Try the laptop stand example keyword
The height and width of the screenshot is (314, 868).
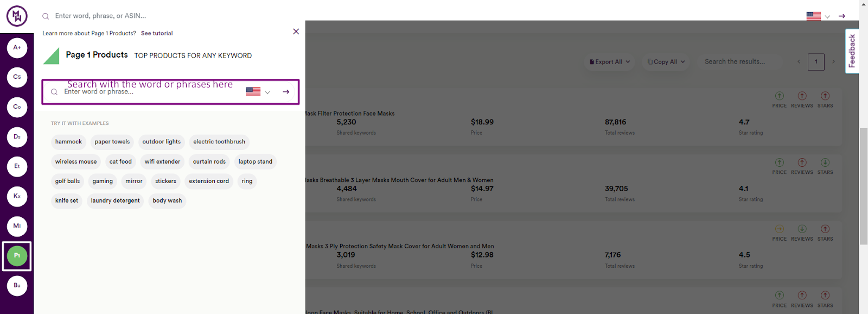(256, 162)
